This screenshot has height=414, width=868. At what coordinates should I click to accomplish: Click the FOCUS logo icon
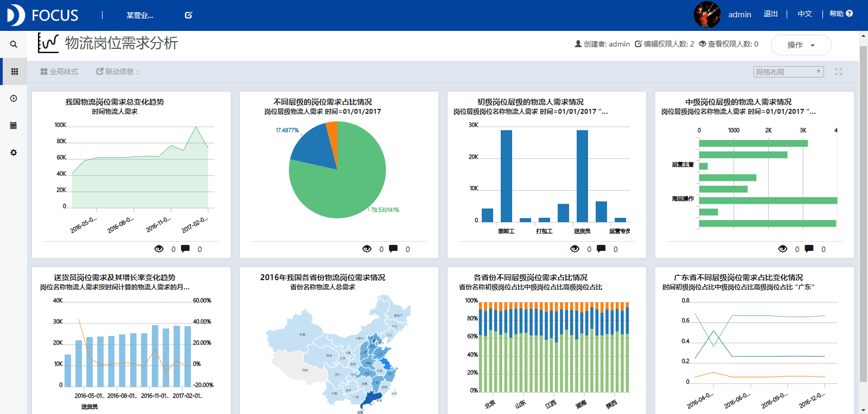point(15,15)
